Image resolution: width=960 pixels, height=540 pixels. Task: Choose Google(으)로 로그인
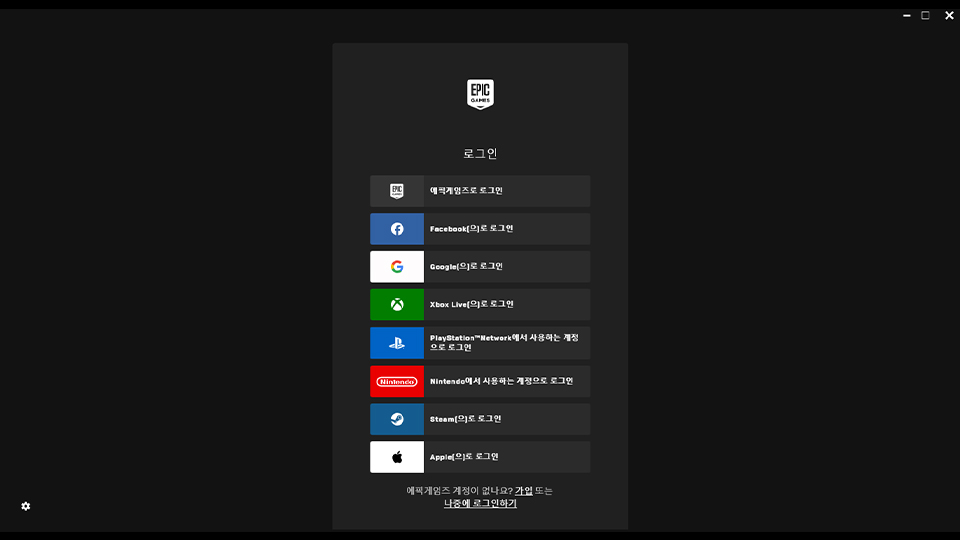pos(480,267)
